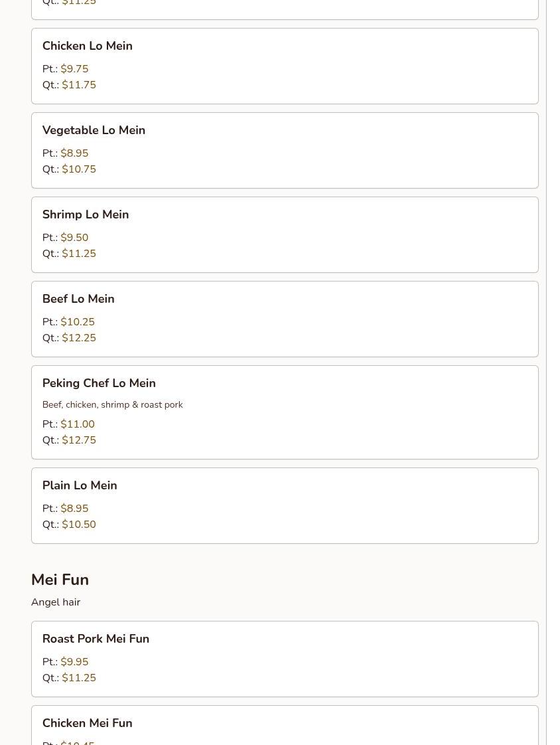
Task: Click Chicken Lo Mein pint price $9.75
Action: point(74,69)
